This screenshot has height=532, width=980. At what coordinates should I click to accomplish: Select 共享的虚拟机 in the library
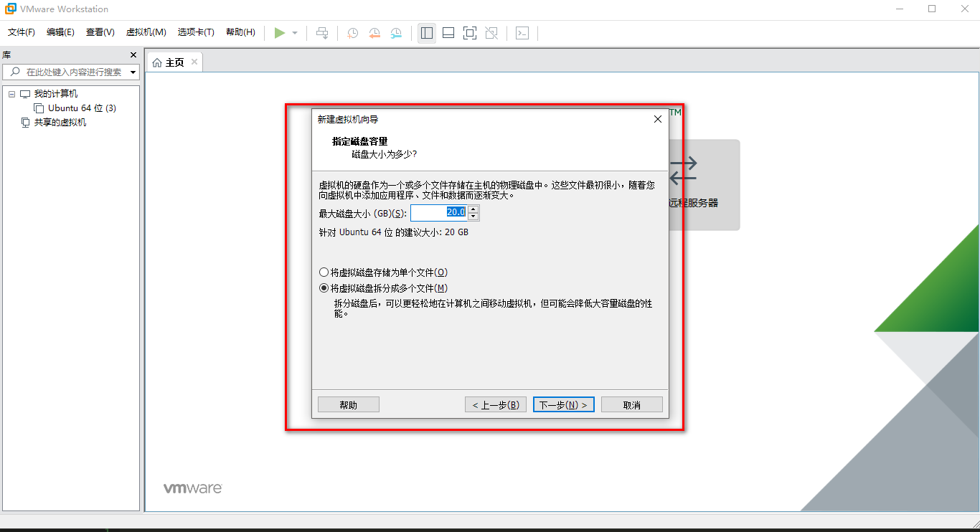60,123
